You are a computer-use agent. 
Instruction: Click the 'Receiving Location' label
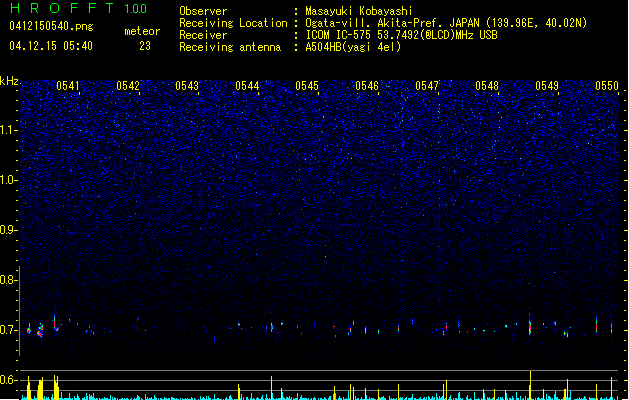coord(233,23)
